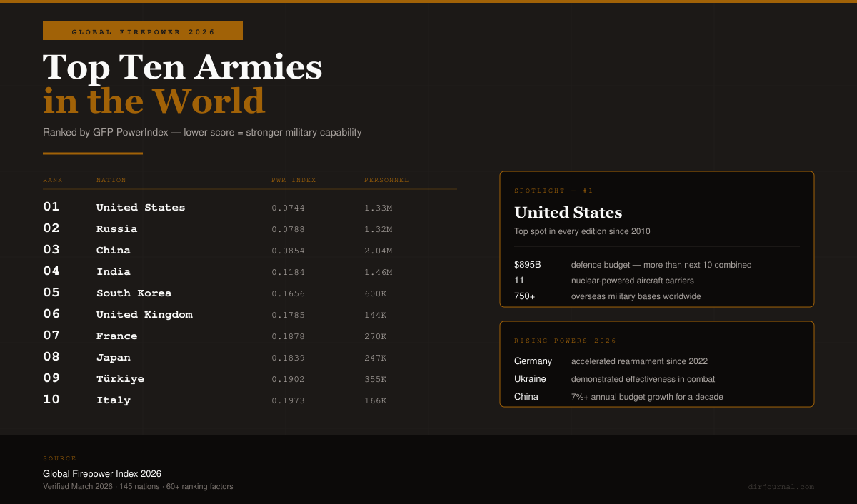Select Germany in Rising Powers panel
The width and height of the screenshot is (857, 504).
click(533, 361)
